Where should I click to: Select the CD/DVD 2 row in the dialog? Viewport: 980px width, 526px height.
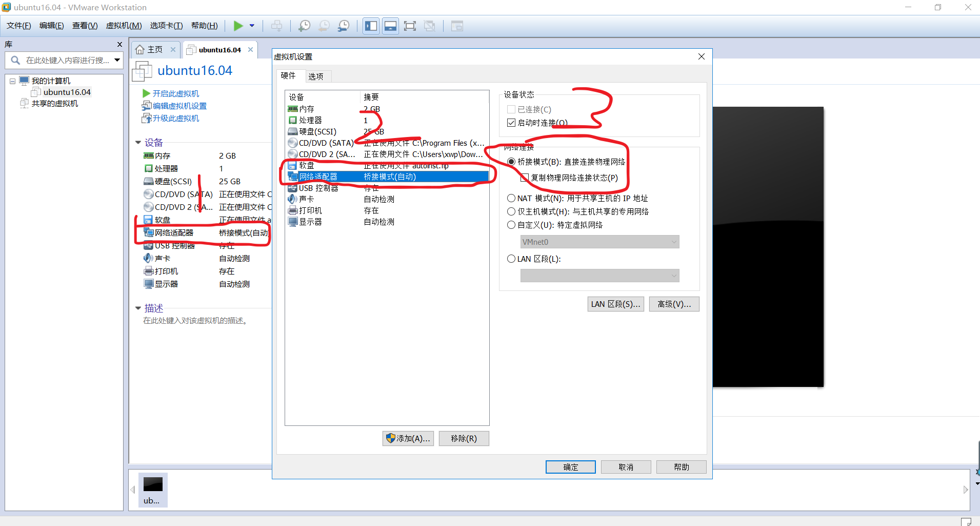point(387,154)
